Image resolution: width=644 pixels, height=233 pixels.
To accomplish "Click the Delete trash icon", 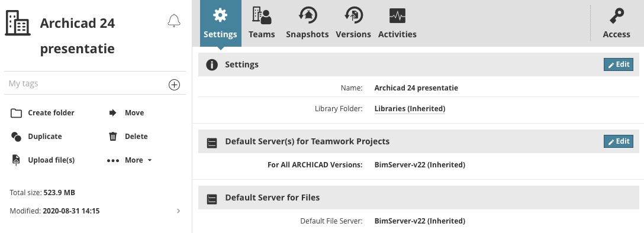I will pos(113,136).
